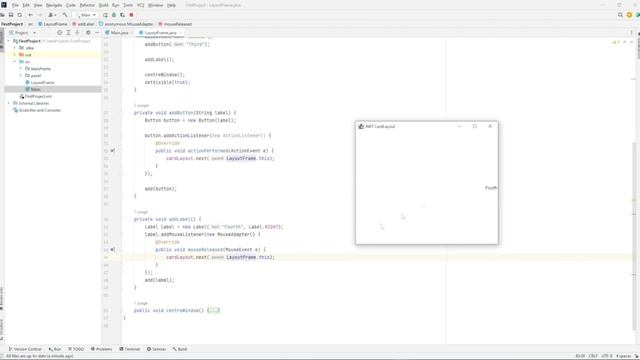Screen dimensions: 640x360
Task: Open the Navigate menu
Action: tap(54, 5)
